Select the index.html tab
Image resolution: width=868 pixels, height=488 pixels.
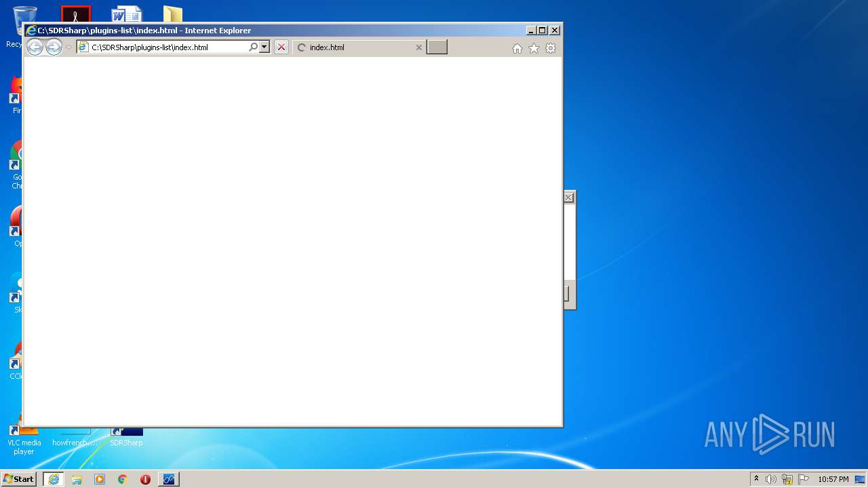pos(359,47)
